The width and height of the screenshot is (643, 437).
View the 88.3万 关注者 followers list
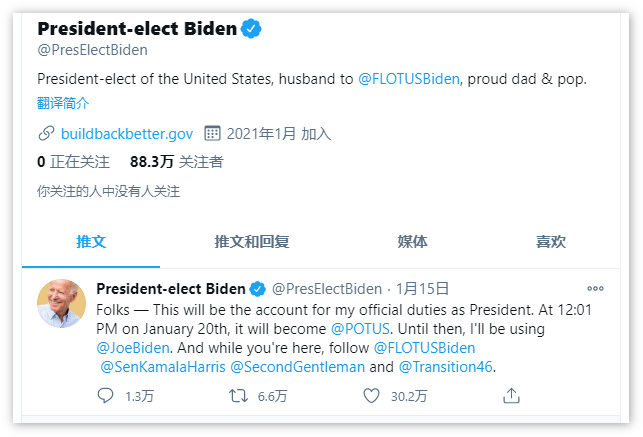point(176,161)
